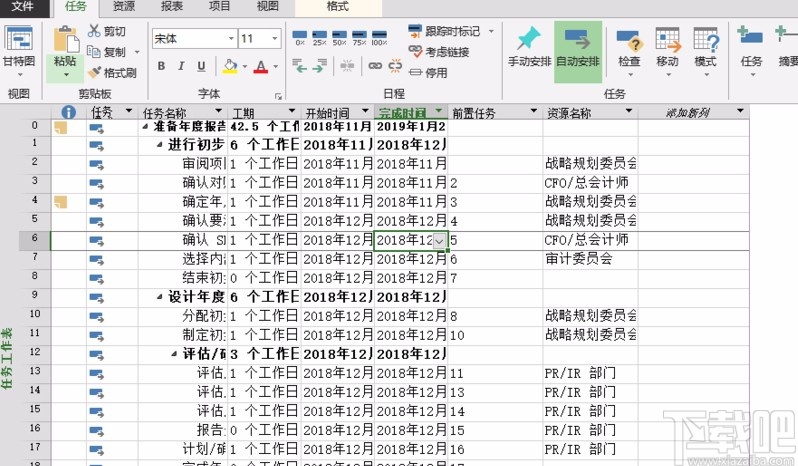Switch to the 任务 ribbon tab
This screenshot has width=798, height=466.
[x=75, y=7]
